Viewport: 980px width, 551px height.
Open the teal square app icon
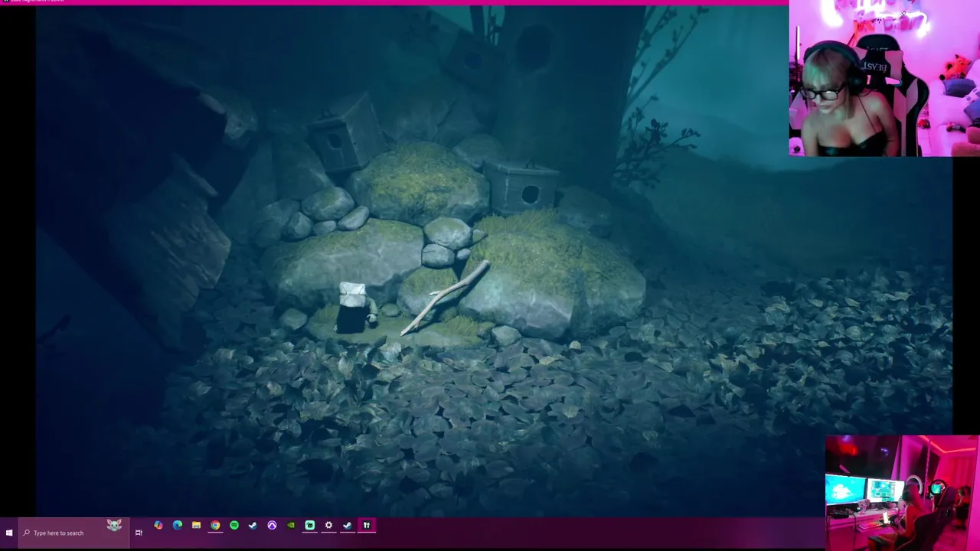click(310, 525)
